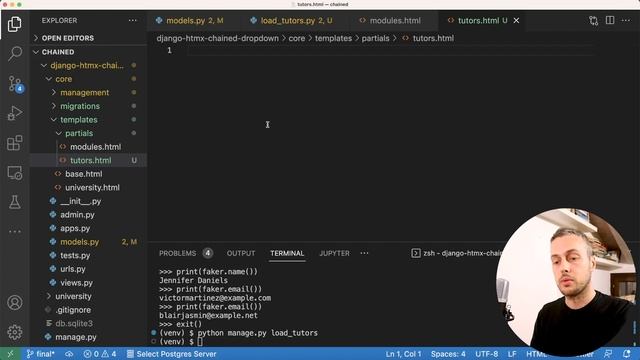This screenshot has width=640, height=360.
Task: Expand the Open Editors section
Action: [67, 38]
